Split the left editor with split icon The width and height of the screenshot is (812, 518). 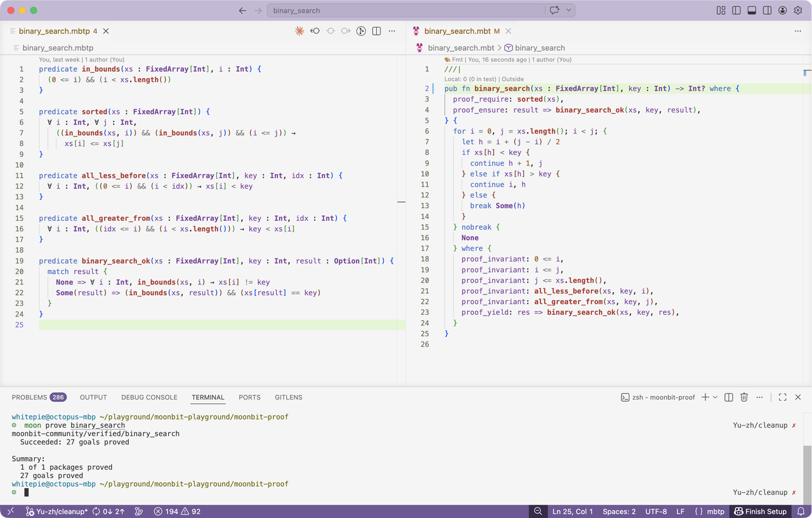tap(376, 30)
